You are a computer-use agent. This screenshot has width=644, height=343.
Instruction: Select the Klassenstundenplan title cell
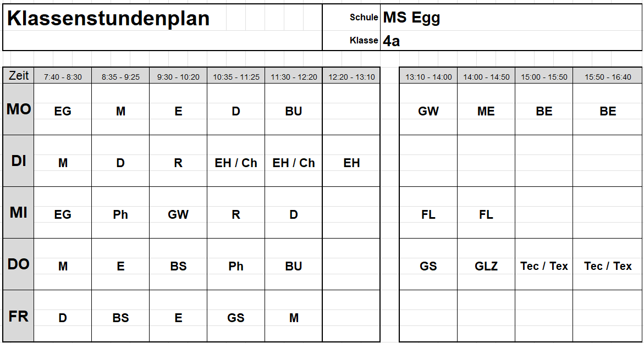[x=162, y=17]
